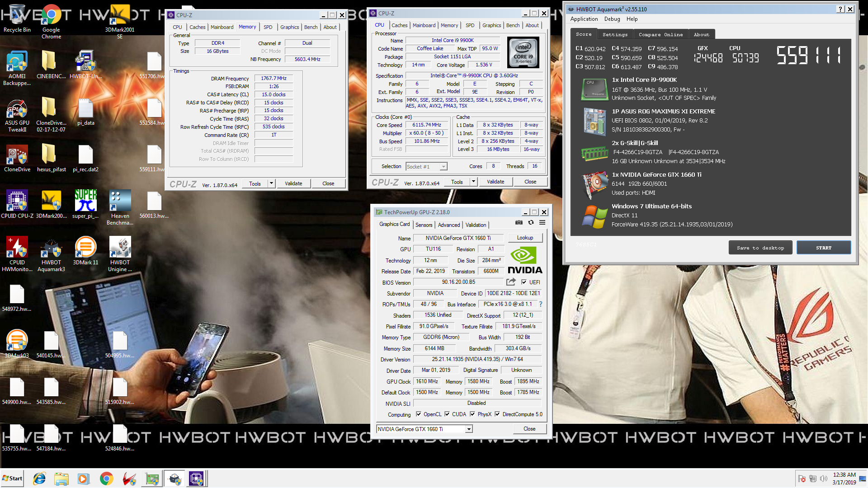Open Windows Media Player in taskbar

coord(84,479)
